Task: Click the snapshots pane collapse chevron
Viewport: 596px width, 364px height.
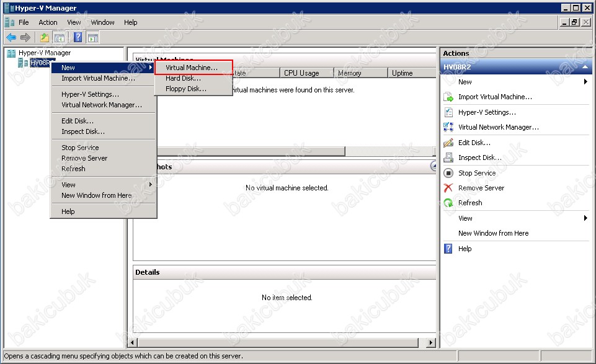Action: (434, 166)
